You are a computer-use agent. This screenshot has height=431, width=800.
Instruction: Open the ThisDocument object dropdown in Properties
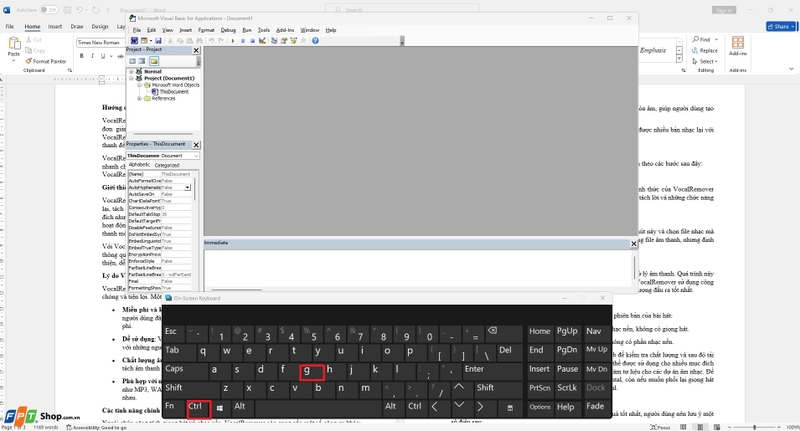[195, 156]
